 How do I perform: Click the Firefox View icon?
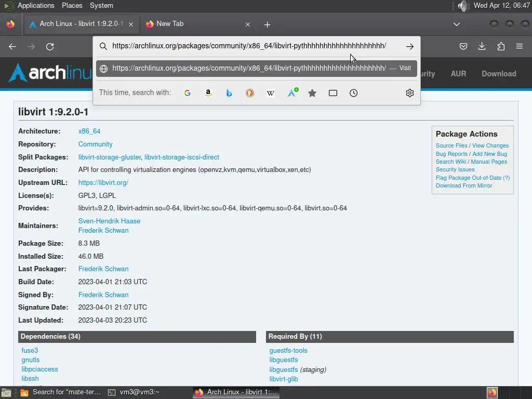point(10,24)
